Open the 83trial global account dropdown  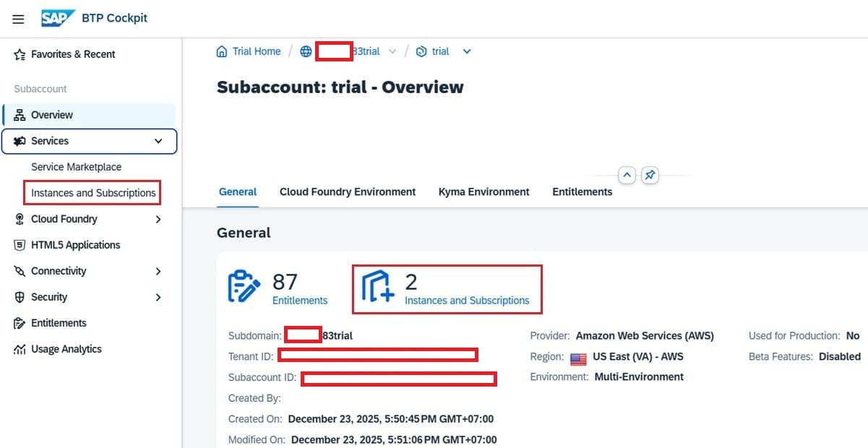pyautogui.click(x=392, y=51)
